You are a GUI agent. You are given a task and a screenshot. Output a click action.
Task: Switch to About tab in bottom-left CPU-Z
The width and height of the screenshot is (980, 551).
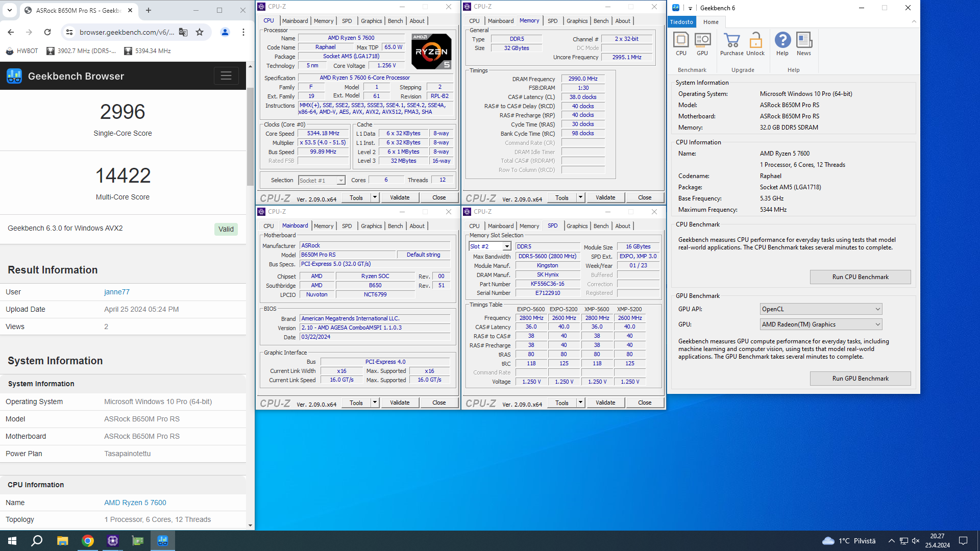[417, 226]
